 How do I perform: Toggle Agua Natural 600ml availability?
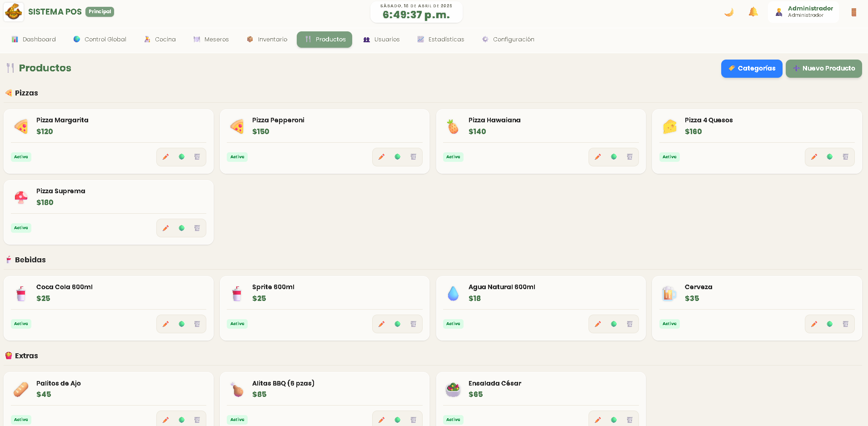[614, 324]
